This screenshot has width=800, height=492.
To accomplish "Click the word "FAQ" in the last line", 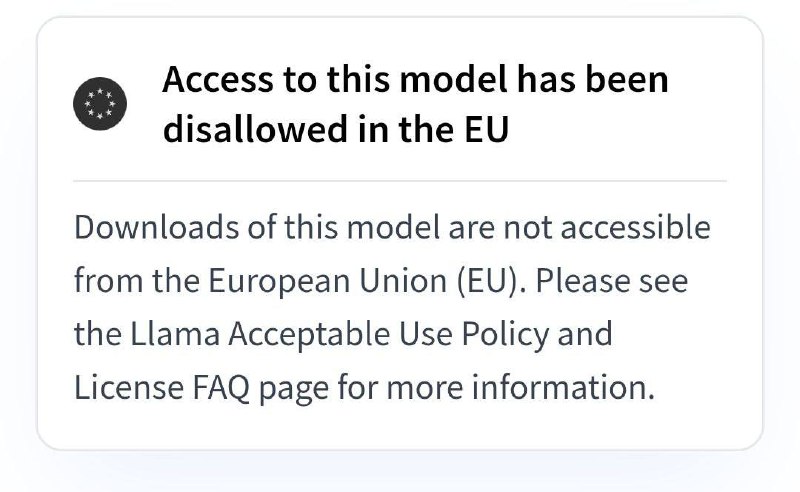I will pos(221,387).
